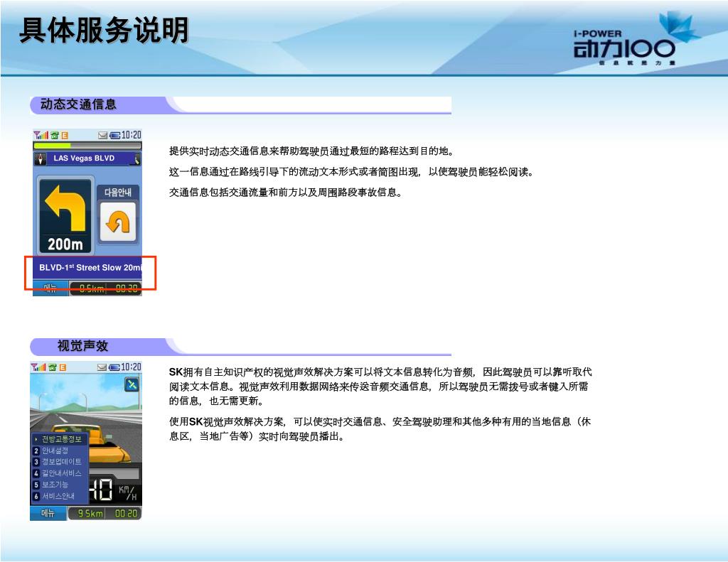Image resolution: width=728 pixels, height=562 pixels.
Task: Click the orange E network icon on the LAS Vegas phone
Action: pos(65,135)
